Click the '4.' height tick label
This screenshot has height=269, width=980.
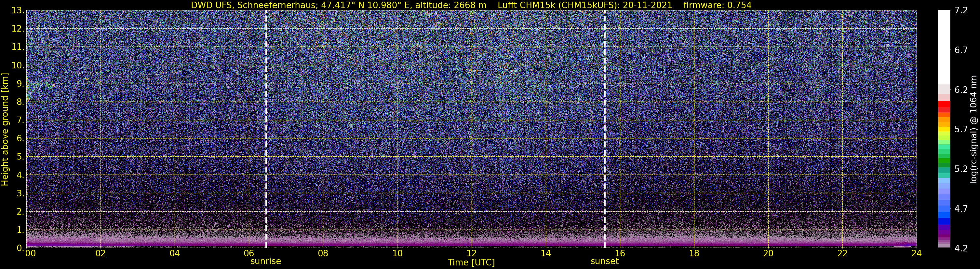click(x=20, y=175)
